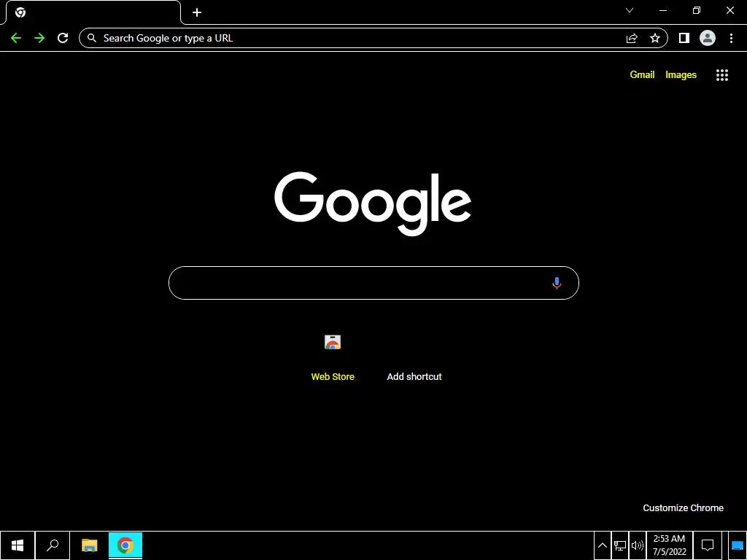Screen dimensions: 747x560
Task: Open the Web Store shortcut icon
Action: point(333,342)
